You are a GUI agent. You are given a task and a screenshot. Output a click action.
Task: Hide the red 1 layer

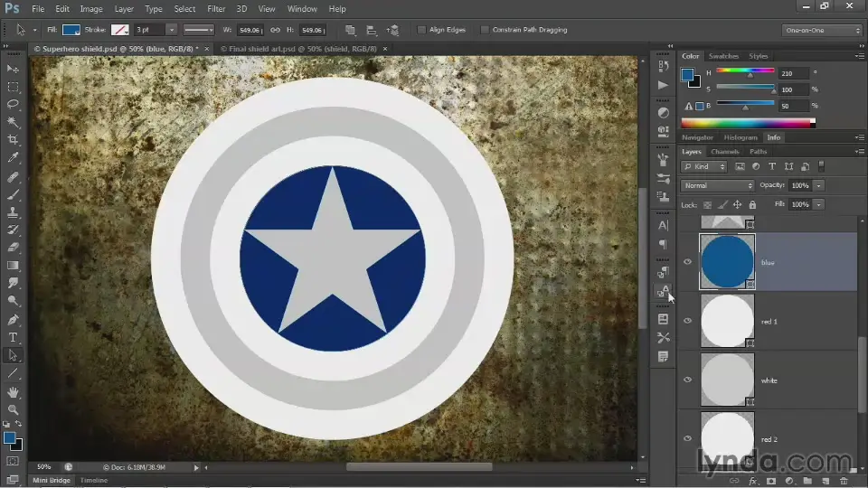point(687,320)
